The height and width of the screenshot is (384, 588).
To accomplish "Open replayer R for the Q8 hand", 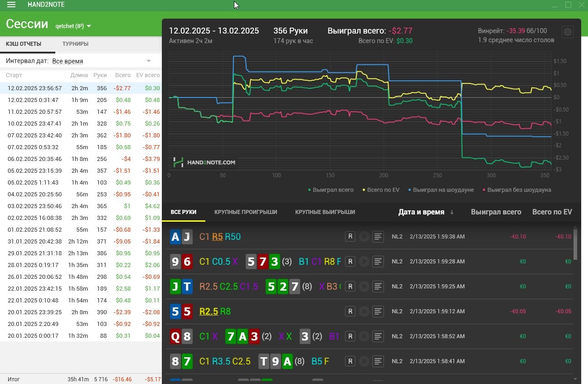I will pyautogui.click(x=350, y=336).
